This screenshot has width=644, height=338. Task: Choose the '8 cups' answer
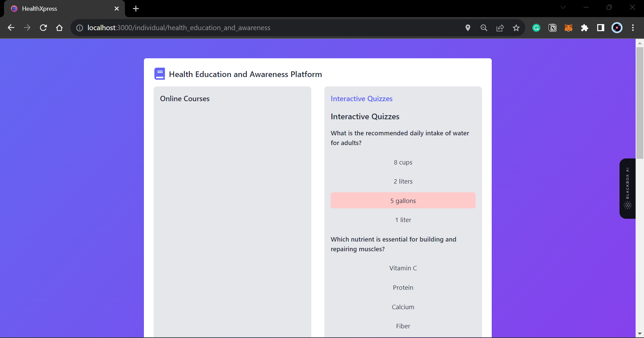[x=403, y=162]
